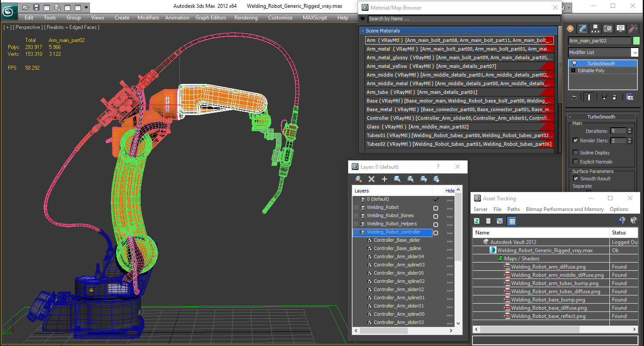
Task: Open the MAXScript menu
Action: 315,18
